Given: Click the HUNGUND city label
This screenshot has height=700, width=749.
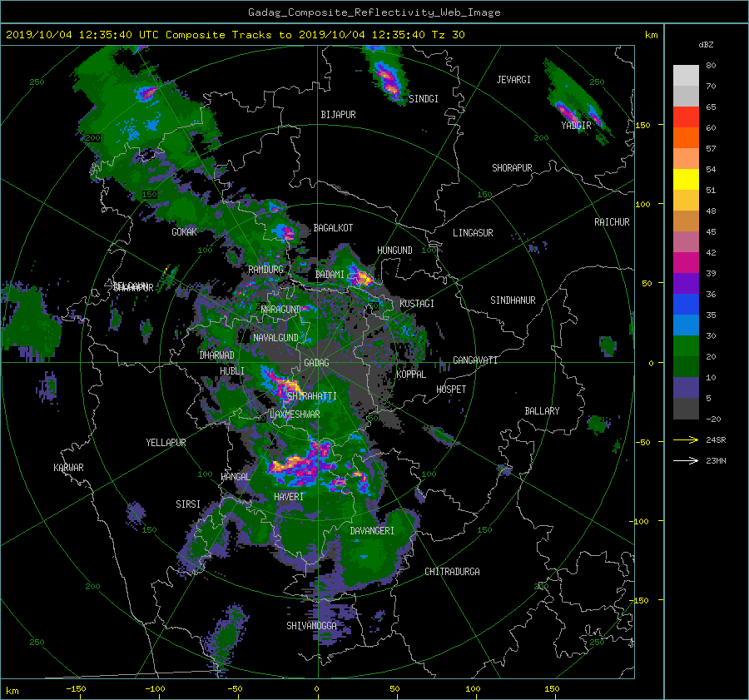Looking at the screenshot, I should [394, 251].
